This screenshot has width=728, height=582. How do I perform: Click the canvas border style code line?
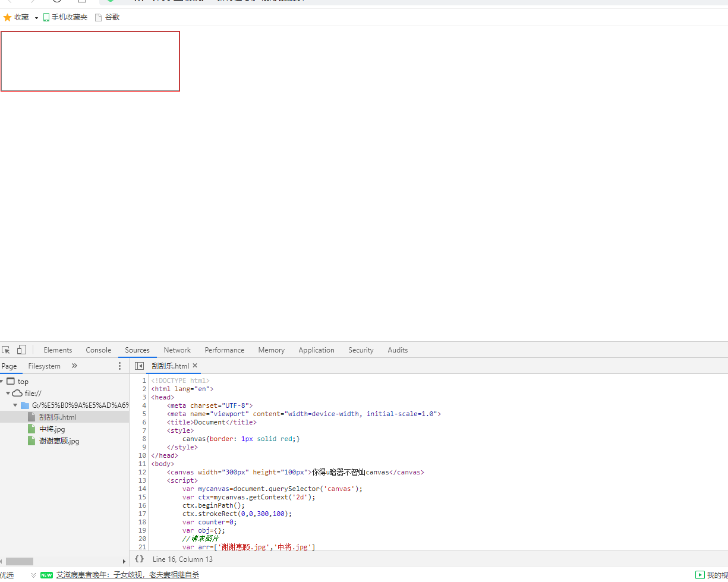click(241, 439)
